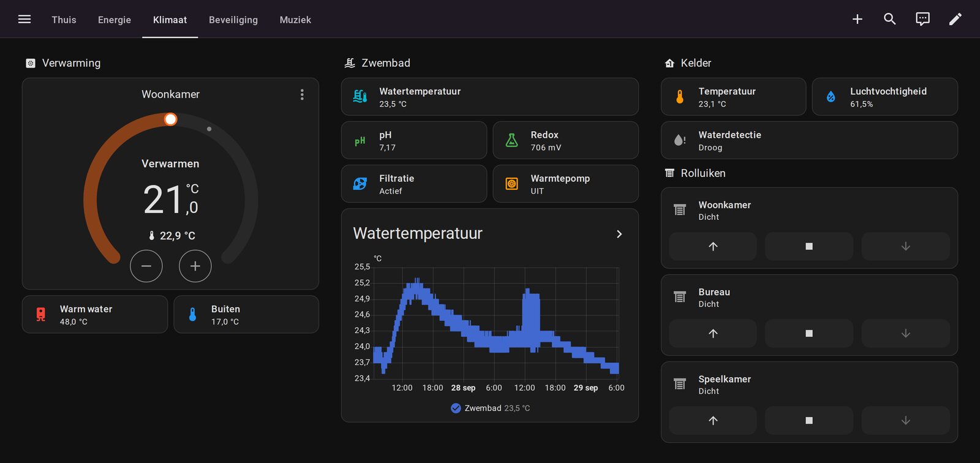Click the Redox flask icon

pyautogui.click(x=512, y=141)
